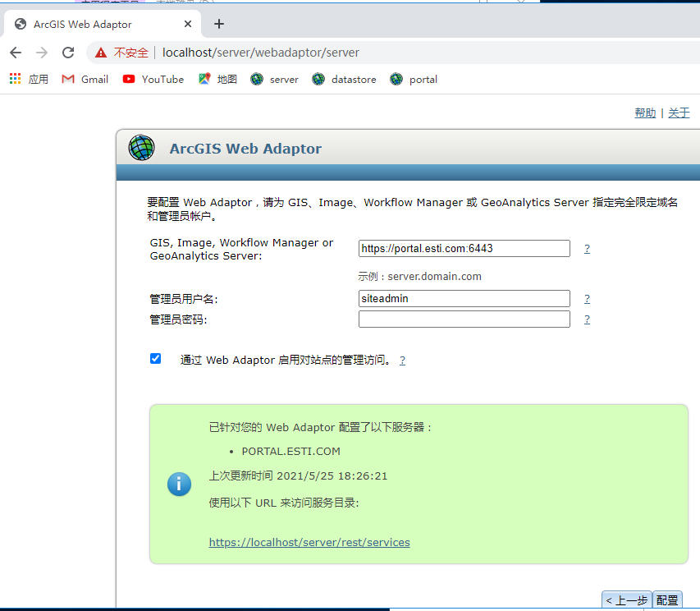Image resolution: width=700 pixels, height=611 pixels.
Task: Click the 示例: server.domain.com hint
Action: (x=419, y=276)
